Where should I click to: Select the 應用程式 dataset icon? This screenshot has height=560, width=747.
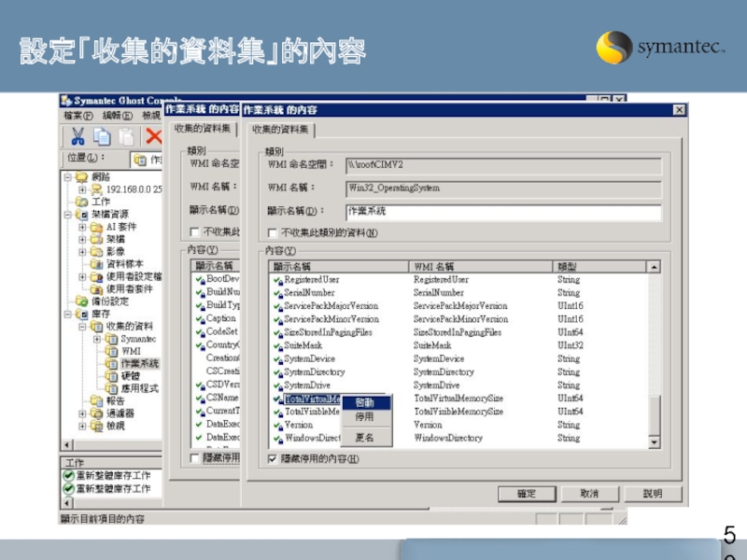[111, 388]
